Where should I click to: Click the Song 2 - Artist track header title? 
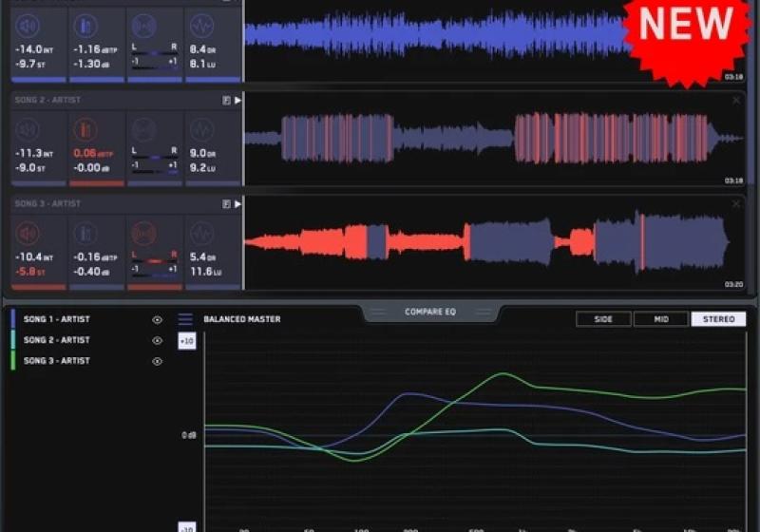coord(47,100)
